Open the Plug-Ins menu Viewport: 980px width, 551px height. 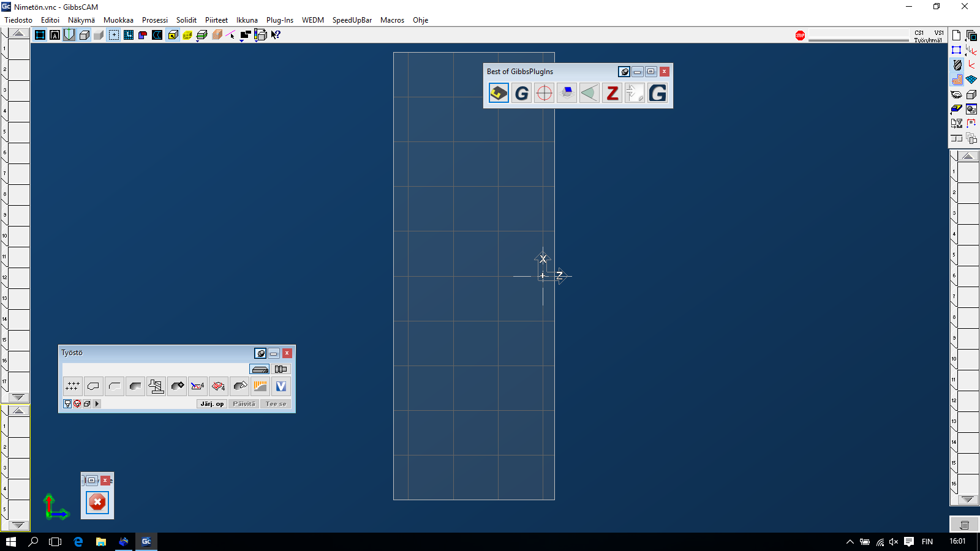point(280,20)
